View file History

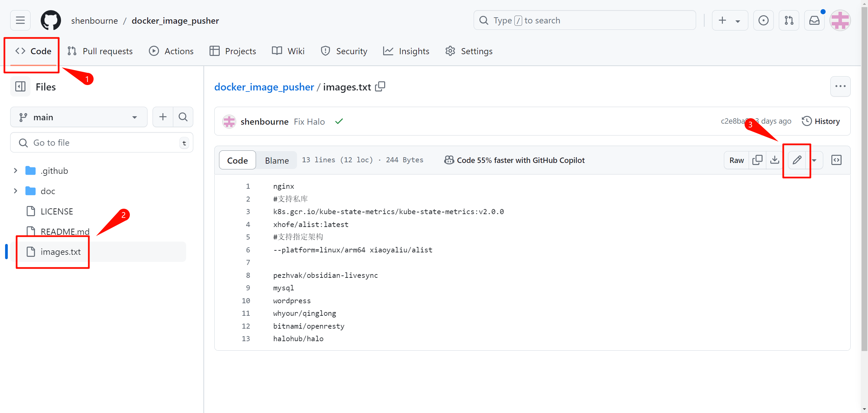point(821,121)
